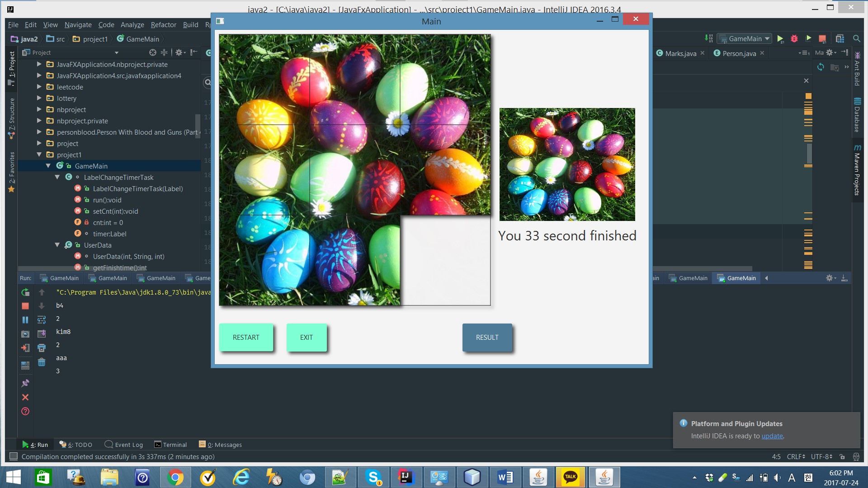Open the Ant Build panel

pyautogui.click(x=857, y=70)
